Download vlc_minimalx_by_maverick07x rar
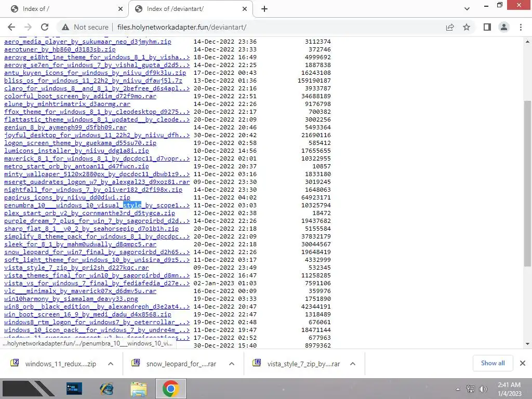Image resolution: width=532 pixels, height=399 pixels. (x=80, y=291)
